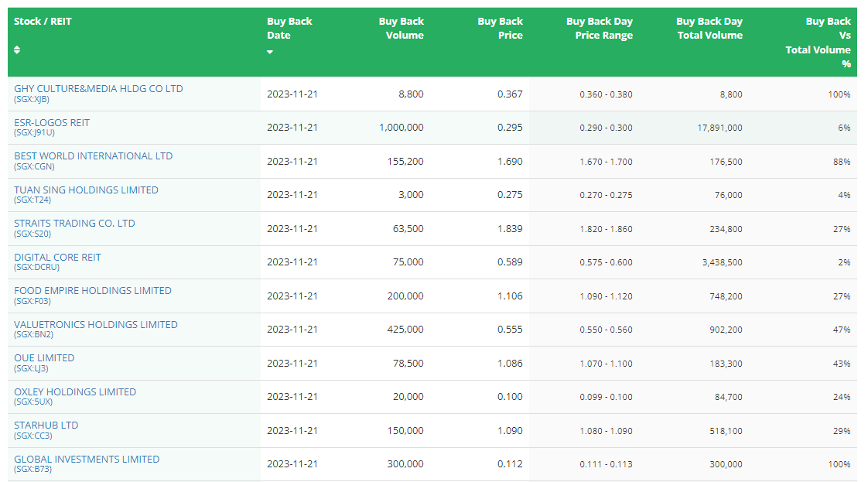The height and width of the screenshot is (482, 868).
Task: Select ticker text (SGX:T24)
Action: pos(32,200)
